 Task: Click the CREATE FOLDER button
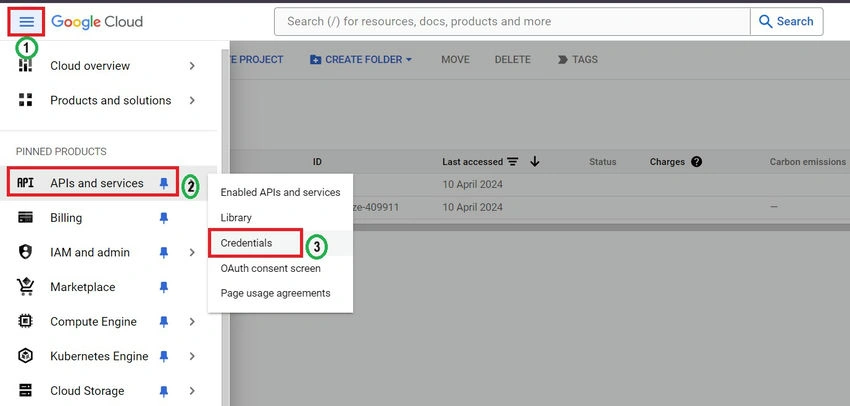361,60
